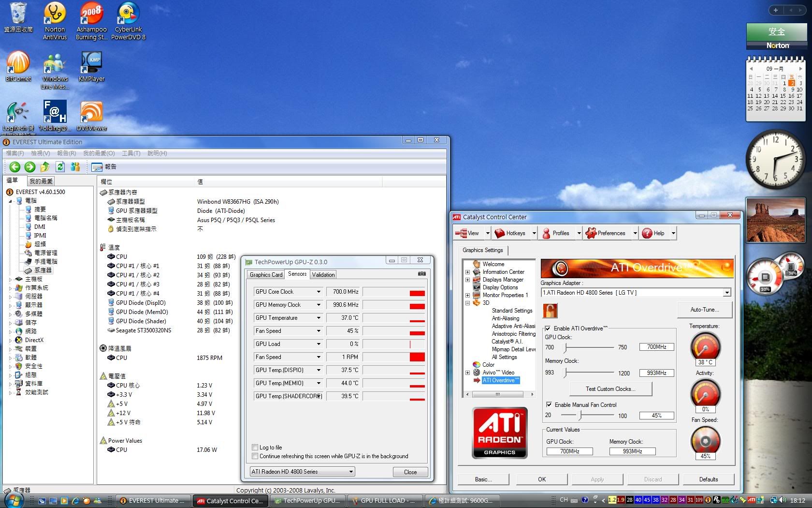Click Catalyst tree horizontal scrollbar
This screenshot has height=508, width=812.
(499, 394)
